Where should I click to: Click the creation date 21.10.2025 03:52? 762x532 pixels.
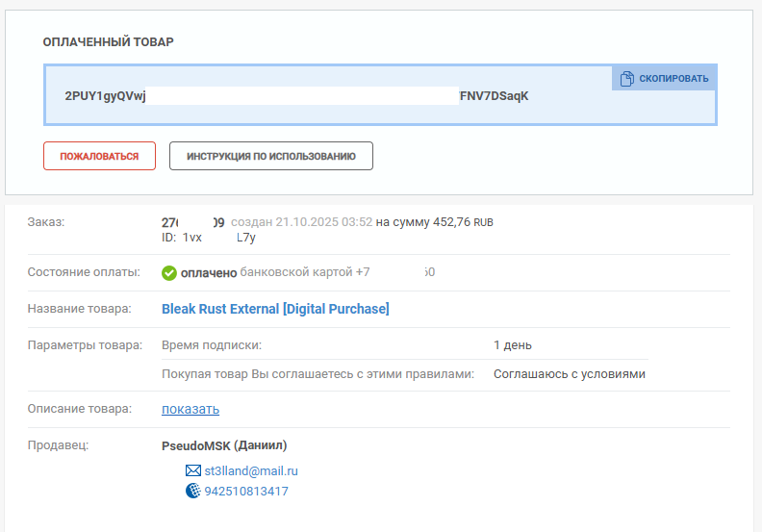click(324, 222)
